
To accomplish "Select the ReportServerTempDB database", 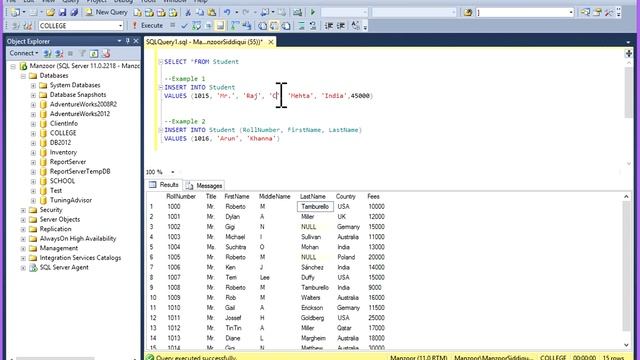I will pos(80,171).
